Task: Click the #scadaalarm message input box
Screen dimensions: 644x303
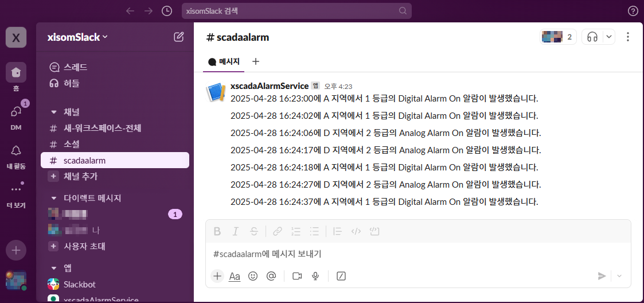Action: pyautogui.click(x=418, y=254)
